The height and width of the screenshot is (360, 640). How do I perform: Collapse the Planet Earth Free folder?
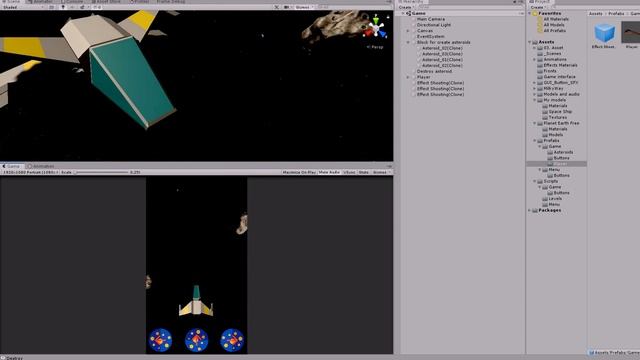tap(535, 123)
